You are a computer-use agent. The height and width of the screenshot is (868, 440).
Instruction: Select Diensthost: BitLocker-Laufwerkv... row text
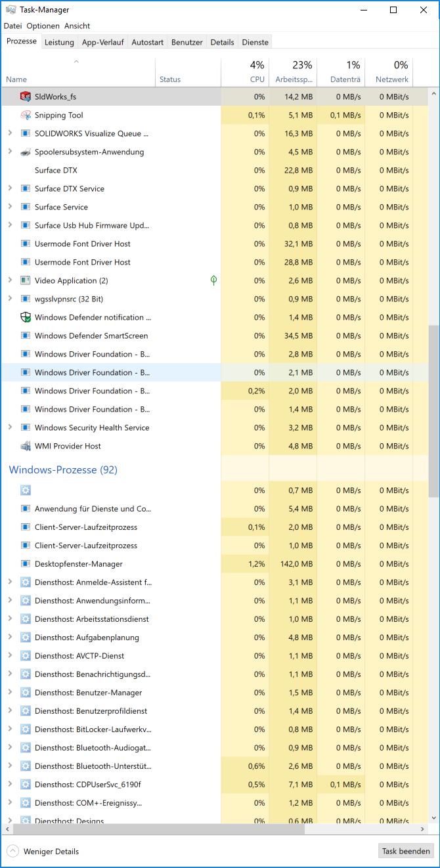tap(93, 729)
